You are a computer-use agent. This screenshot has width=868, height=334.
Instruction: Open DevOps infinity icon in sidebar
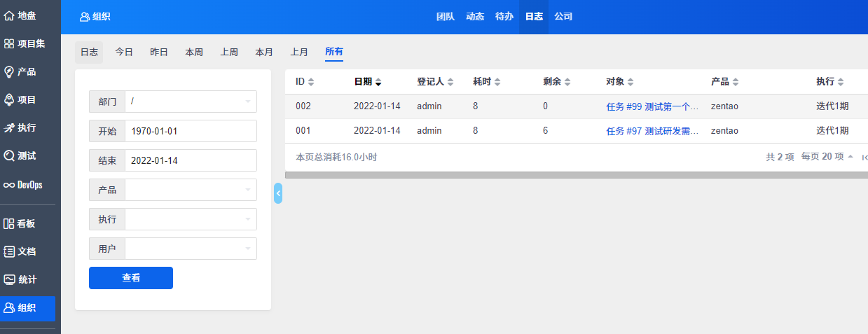click(10, 185)
